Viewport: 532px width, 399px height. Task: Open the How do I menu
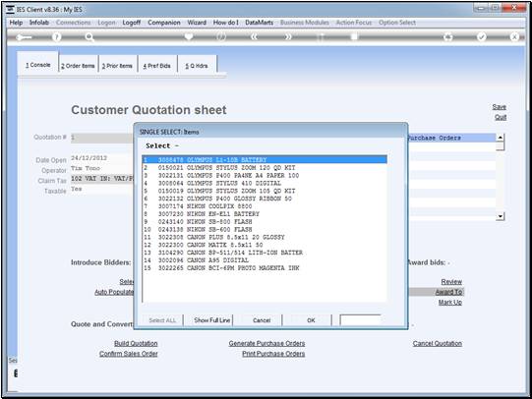tap(225, 23)
